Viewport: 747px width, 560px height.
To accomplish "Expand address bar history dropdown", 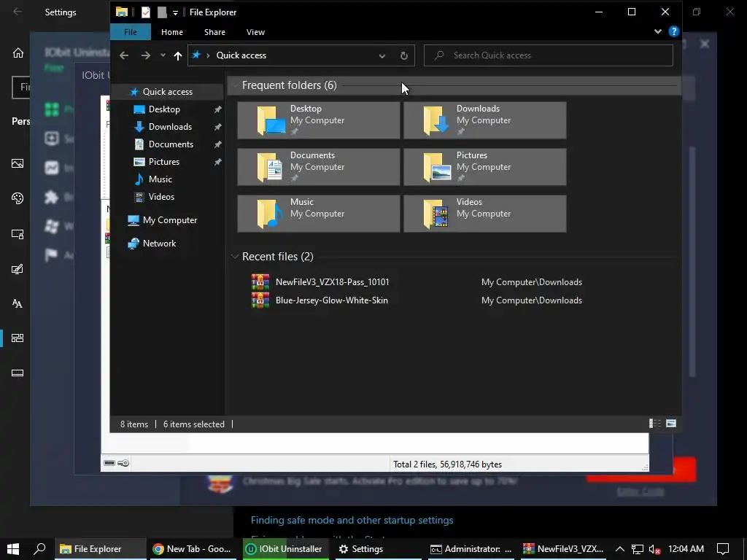I will click(382, 55).
